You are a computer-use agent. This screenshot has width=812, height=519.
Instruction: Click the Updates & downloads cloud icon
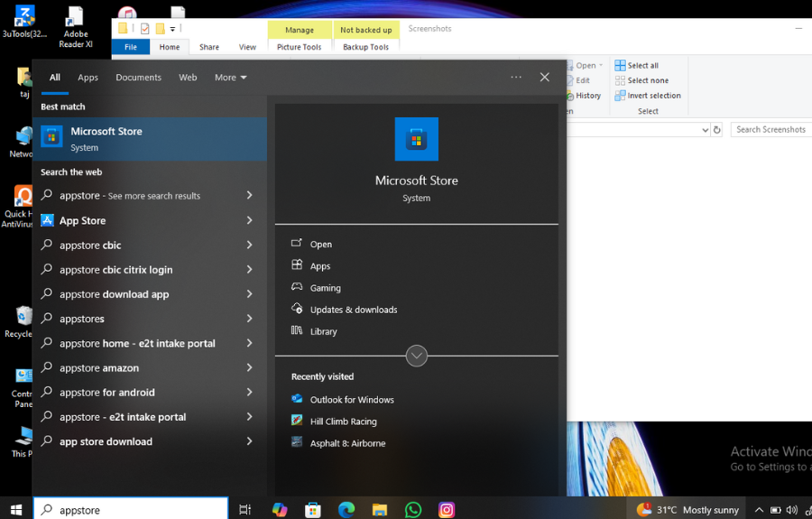296,309
